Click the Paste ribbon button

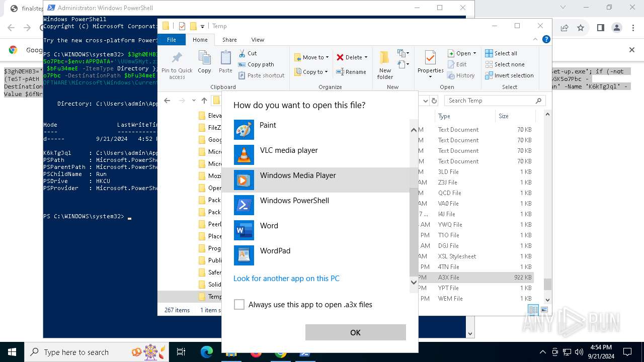pos(225,62)
